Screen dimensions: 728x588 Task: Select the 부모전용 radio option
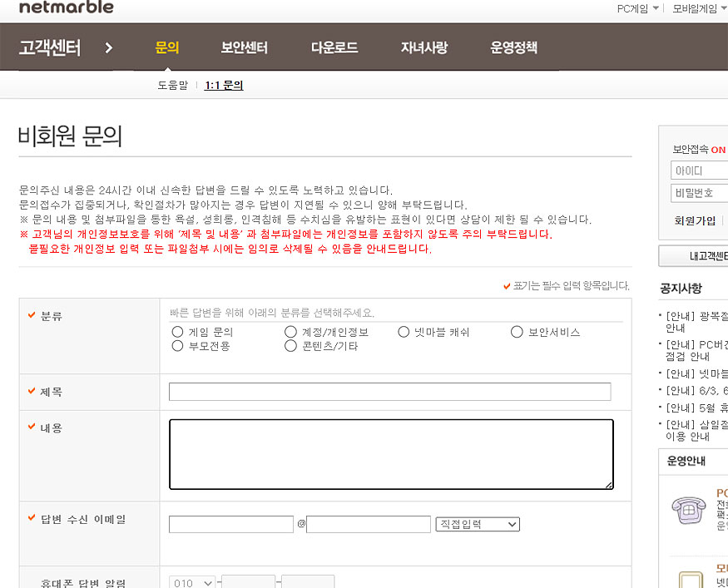pyautogui.click(x=177, y=345)
